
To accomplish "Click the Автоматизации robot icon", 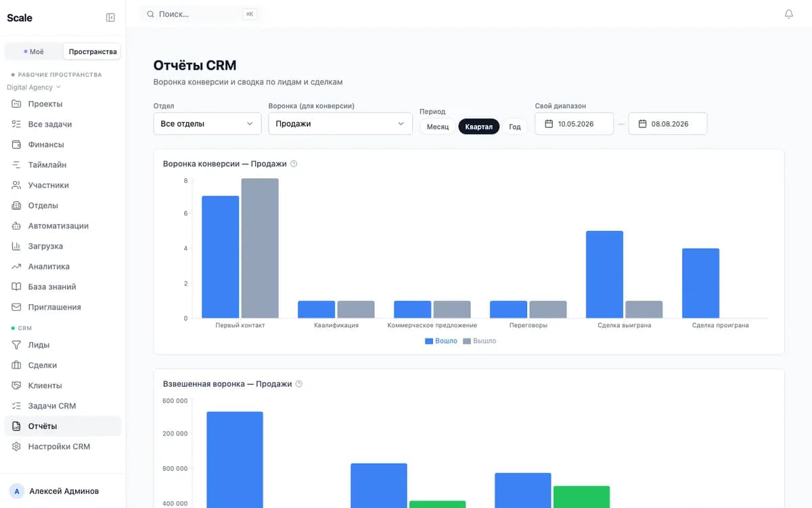I will (16, 226).
